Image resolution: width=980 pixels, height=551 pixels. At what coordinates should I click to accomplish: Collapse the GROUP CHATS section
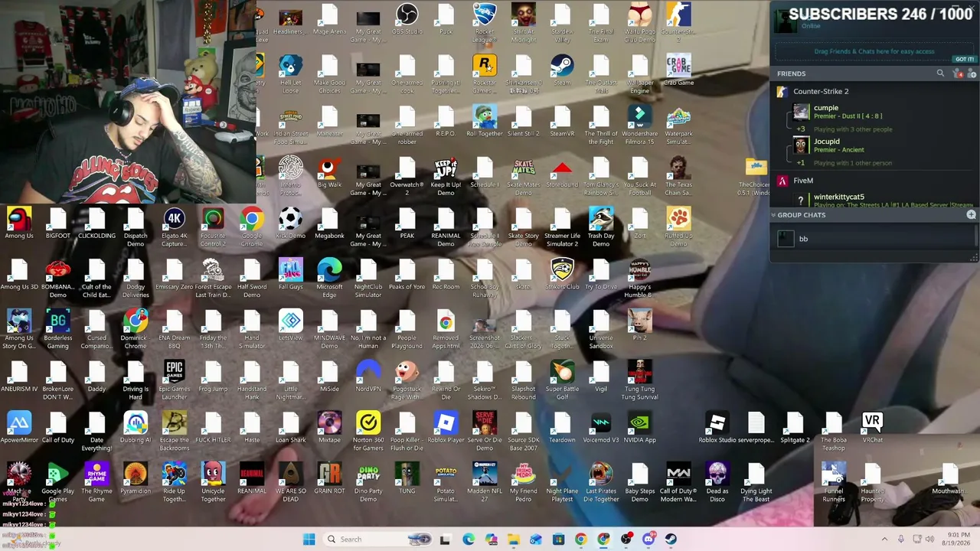tap(773, 215)
